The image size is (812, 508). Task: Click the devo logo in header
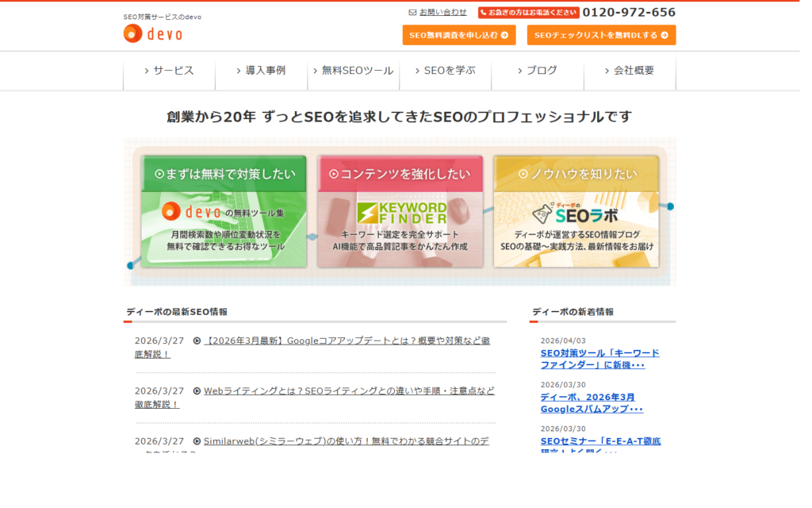coord(152,33)
